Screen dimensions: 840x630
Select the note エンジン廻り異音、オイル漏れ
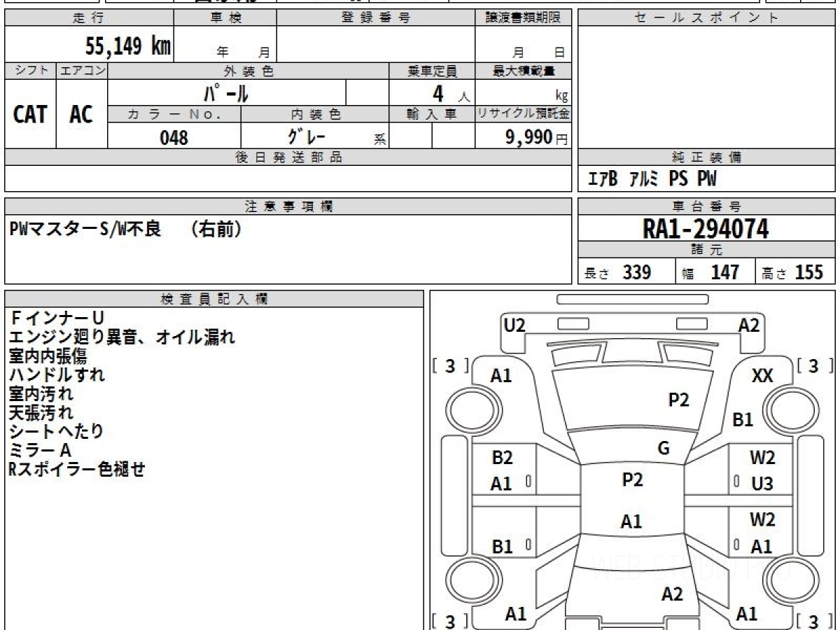click(122, 337)
